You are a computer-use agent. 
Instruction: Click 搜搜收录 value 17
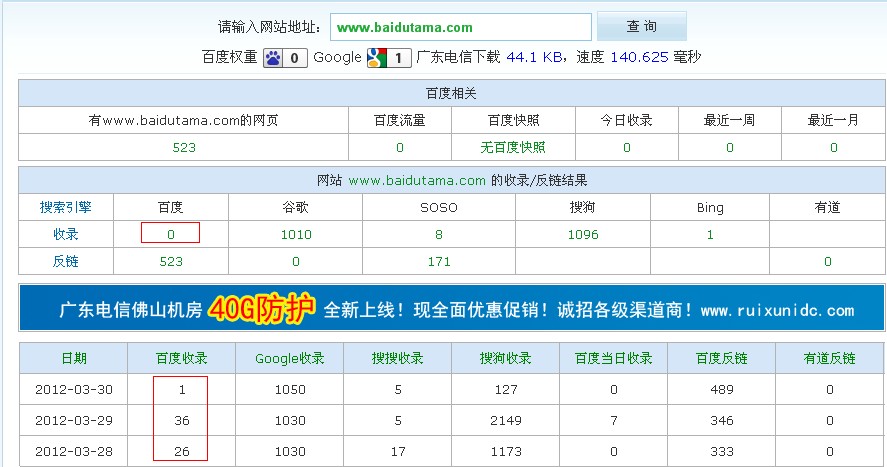[x=398, y=452]
